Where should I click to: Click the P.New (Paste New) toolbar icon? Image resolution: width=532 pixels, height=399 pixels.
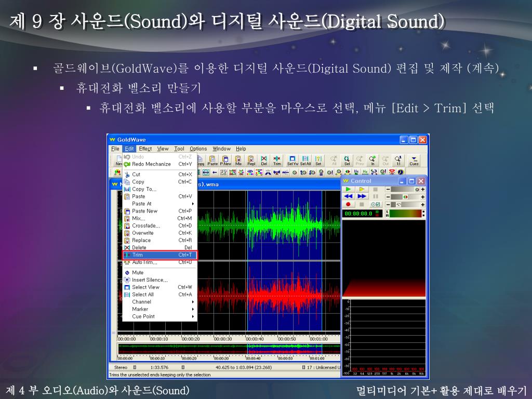[x=225, y=160]
